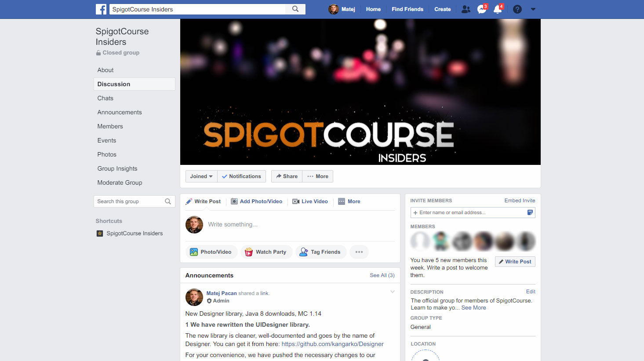Click the More icon in the composer tabs
The width and height of the screenshot is (644, 361).
[x=342, y=201]
